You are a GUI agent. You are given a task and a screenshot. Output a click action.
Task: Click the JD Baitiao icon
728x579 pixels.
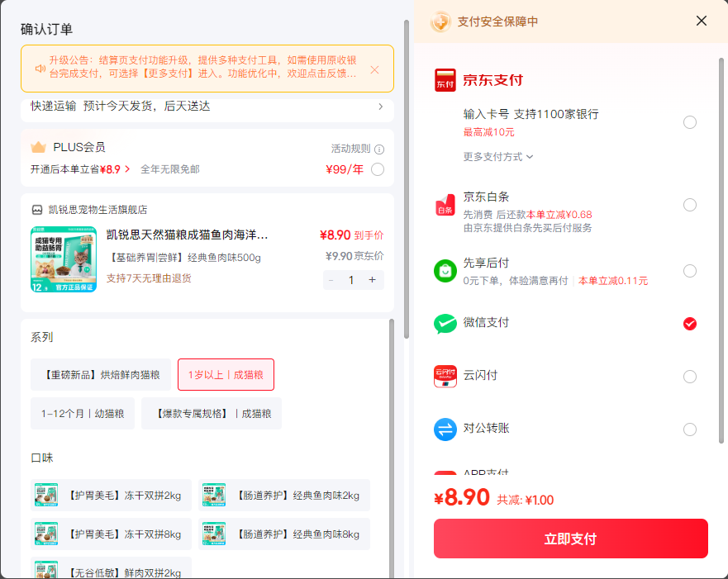(445, 205)
